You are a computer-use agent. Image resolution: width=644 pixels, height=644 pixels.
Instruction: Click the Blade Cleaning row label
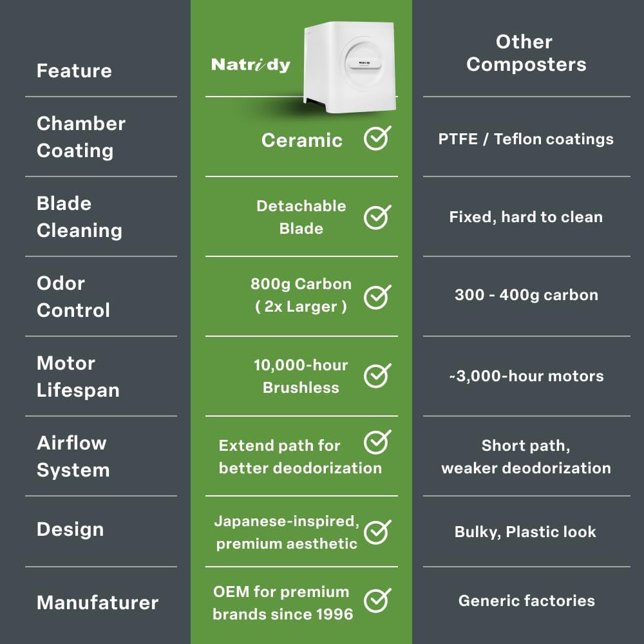click(x=79, y=216)
